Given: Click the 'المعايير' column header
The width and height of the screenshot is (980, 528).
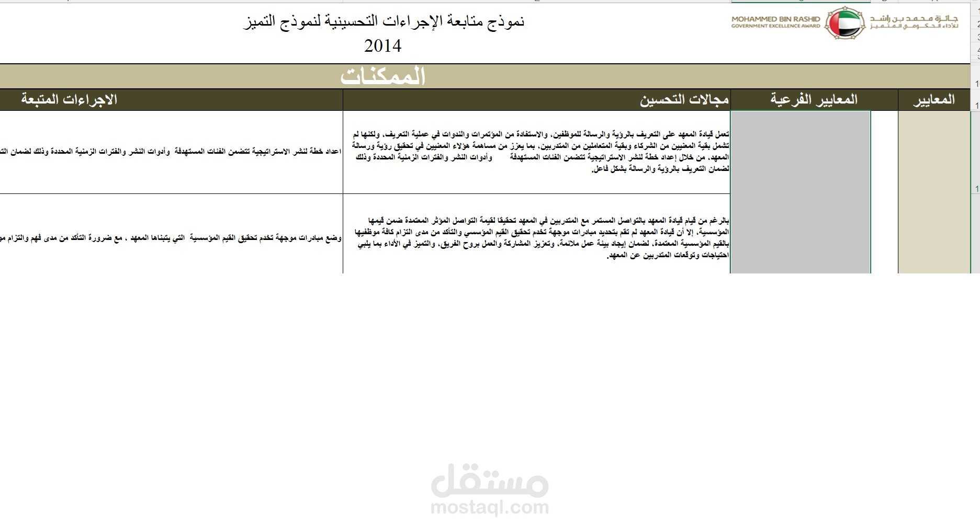Looking at the screenshot, I should tap(934, 99).
